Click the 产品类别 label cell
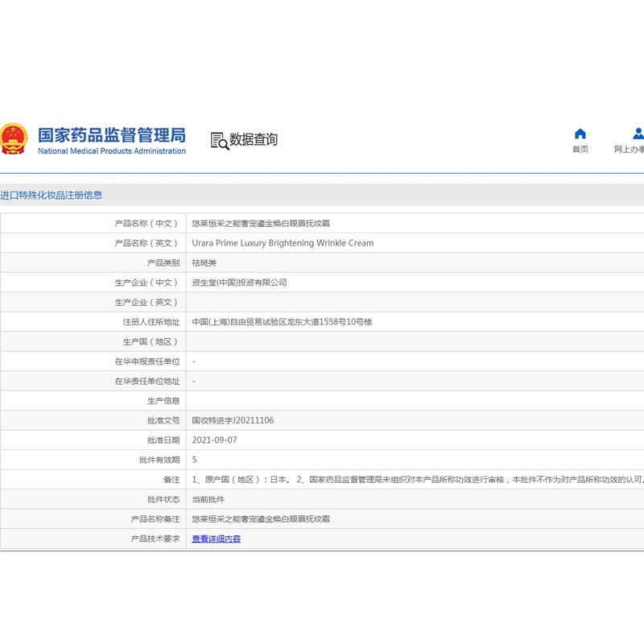Viewport: 644px width, 644px height. pos(93,263)
